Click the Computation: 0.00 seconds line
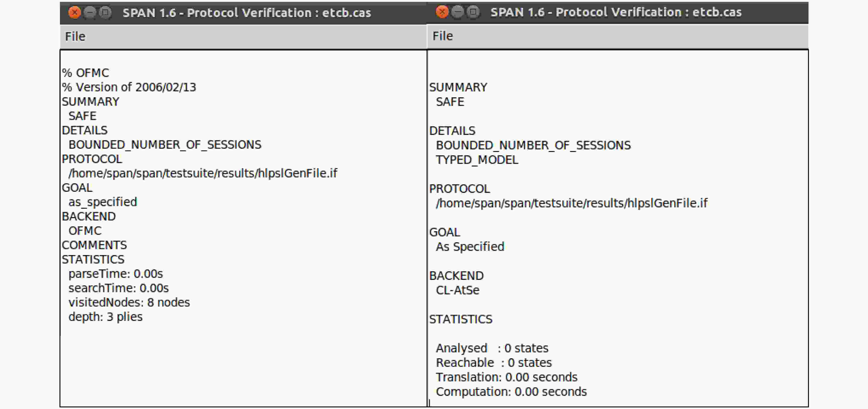Viewport: 868px width, 409px height. [511, 392]
